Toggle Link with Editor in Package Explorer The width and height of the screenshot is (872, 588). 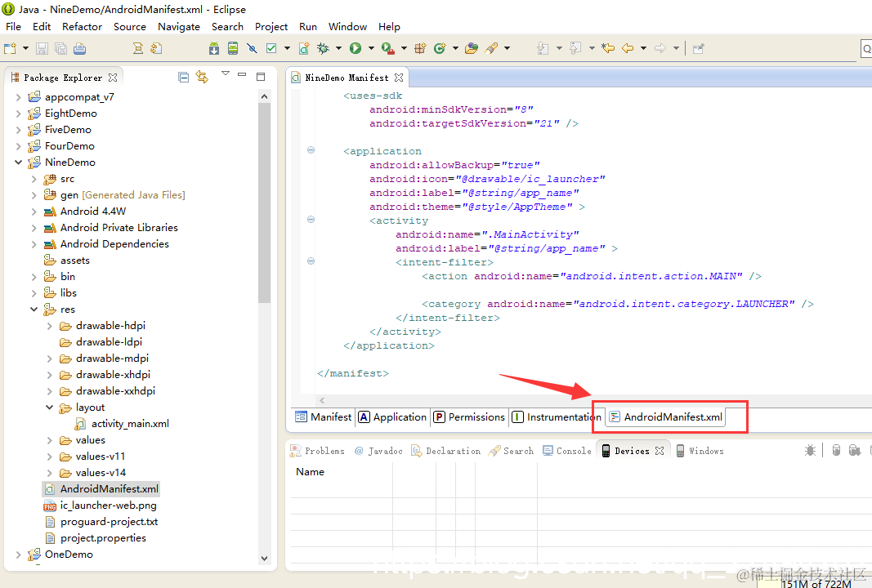(202, 78)
